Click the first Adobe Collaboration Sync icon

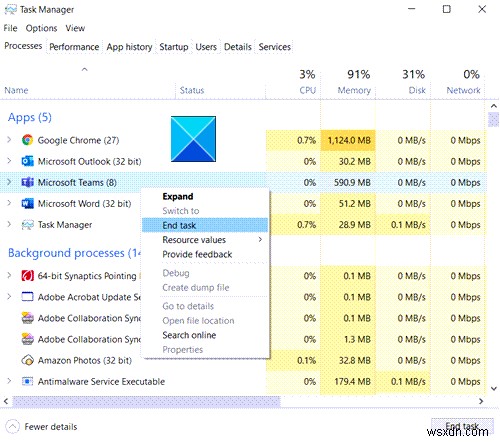[x=27, y=318]
